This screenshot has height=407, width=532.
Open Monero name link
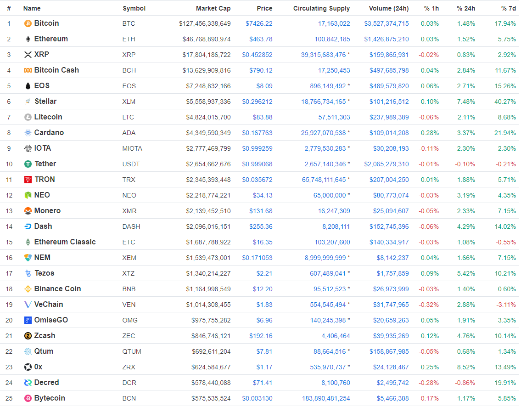pyautogui.click(x=47, y=211)
